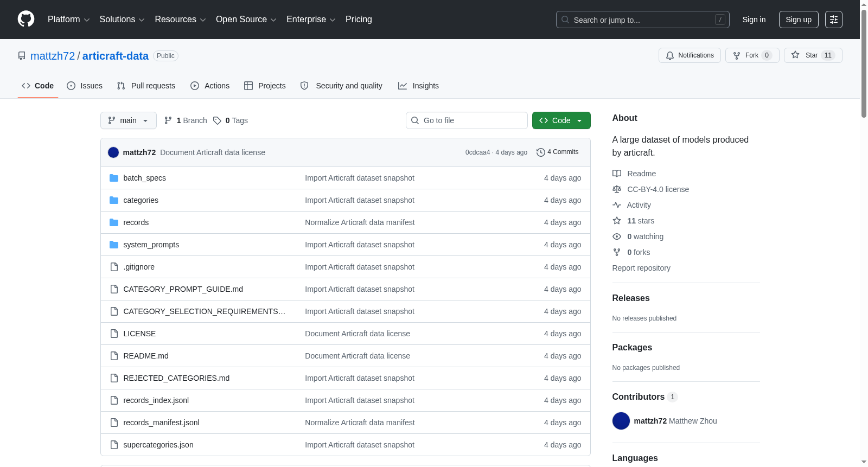The height and width of the screenshot is (467, 868).
Task: Click the repository icon before mattzh72
Action: (22, 56)
